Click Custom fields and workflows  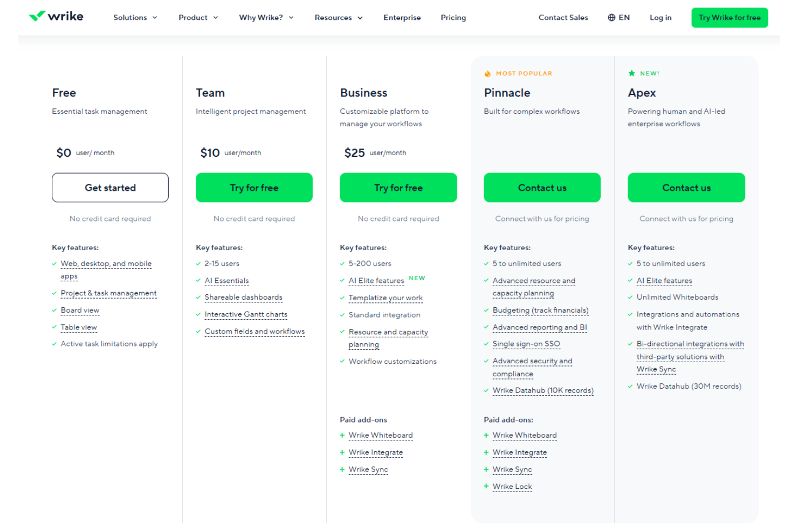tap(254, 331)
